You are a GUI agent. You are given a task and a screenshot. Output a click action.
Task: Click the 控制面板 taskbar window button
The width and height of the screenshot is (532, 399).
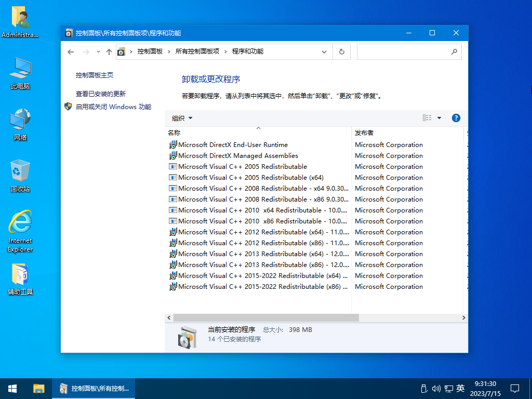click(94, 389)
